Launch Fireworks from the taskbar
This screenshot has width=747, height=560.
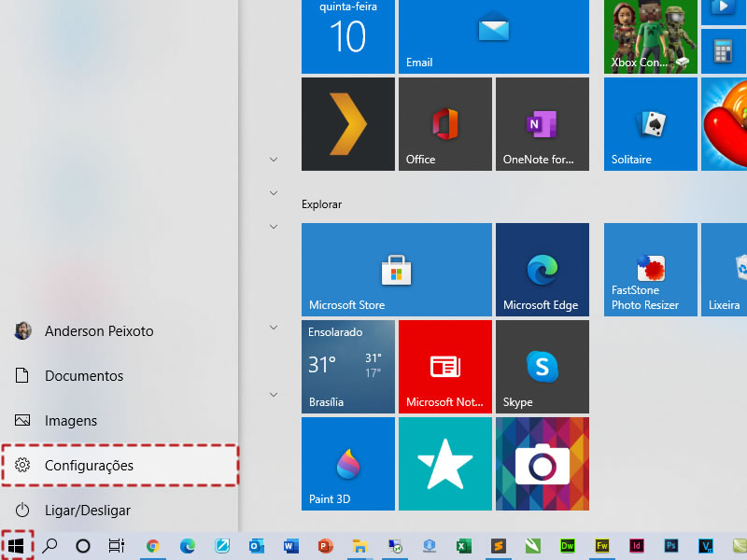click(x=602, y=546)
